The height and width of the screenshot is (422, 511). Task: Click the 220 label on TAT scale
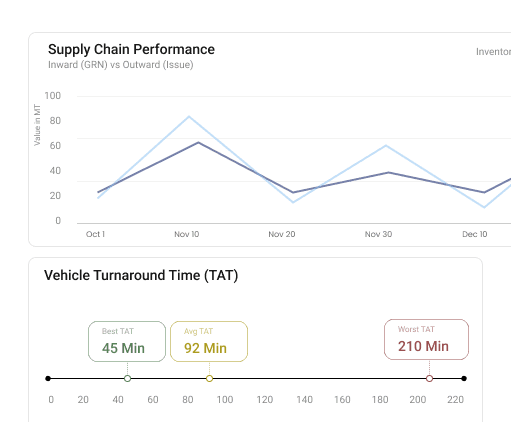pos(455,399)
